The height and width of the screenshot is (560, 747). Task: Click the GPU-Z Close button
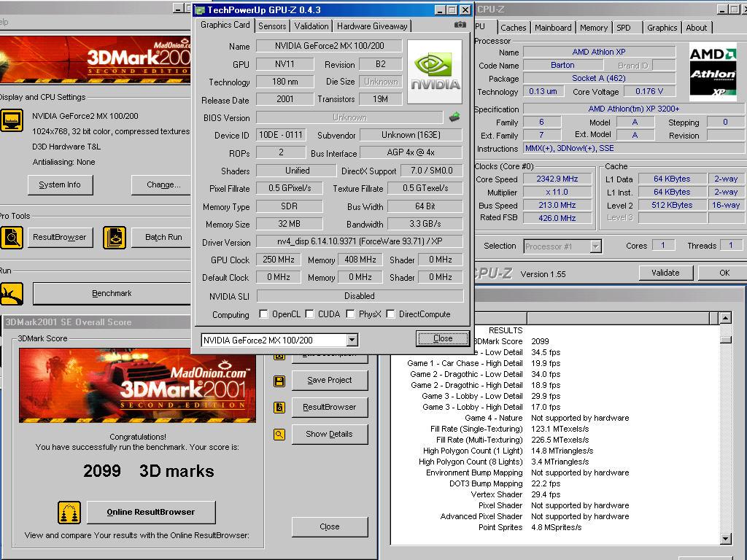(x=443, y=338)
